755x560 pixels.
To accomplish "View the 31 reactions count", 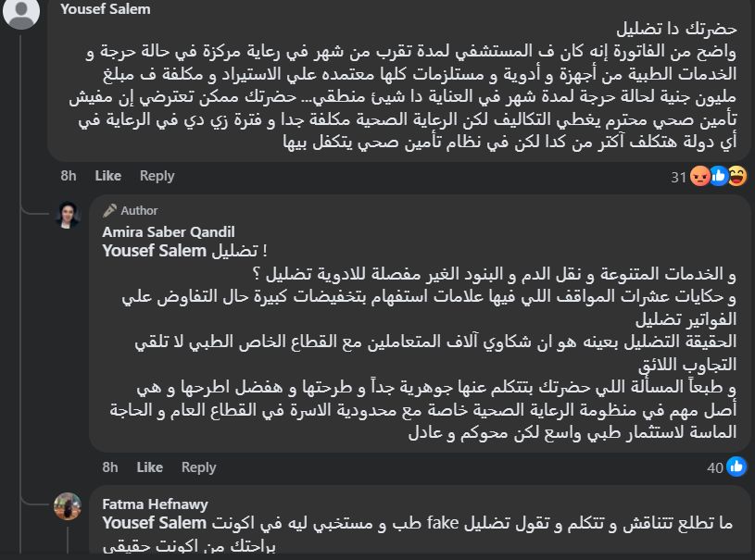I will (678, 176).
